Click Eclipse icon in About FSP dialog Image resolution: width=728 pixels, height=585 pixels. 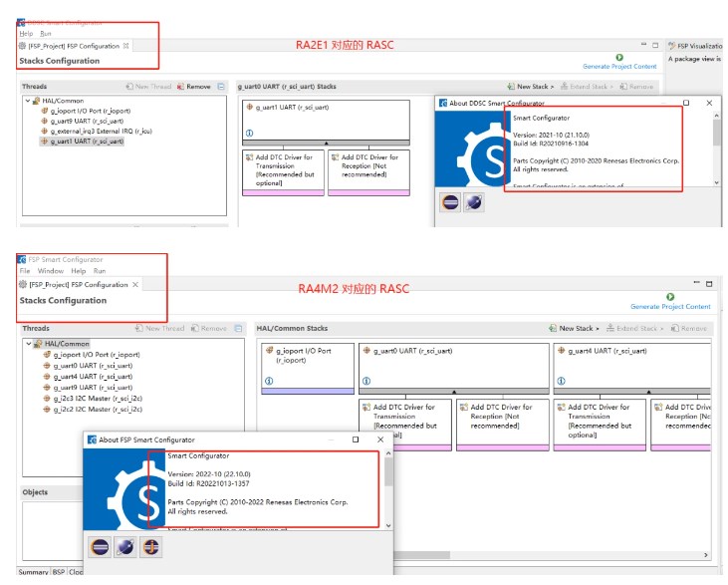[100, 547]
